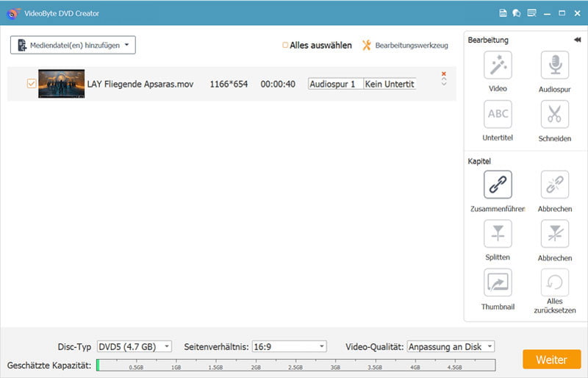This screenshot has height=378, width=588.
Task: Select the Kein Untertitel field
Action: [x=390, y=84]
